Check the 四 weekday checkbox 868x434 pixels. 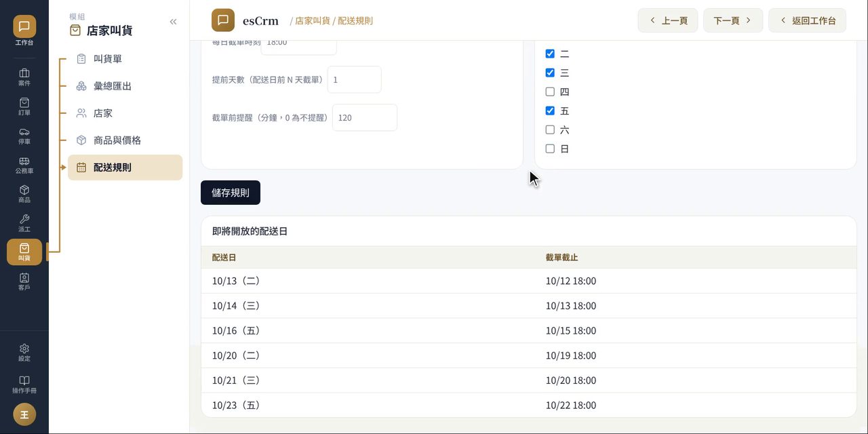pyautogui.click(x=550, y=92)
